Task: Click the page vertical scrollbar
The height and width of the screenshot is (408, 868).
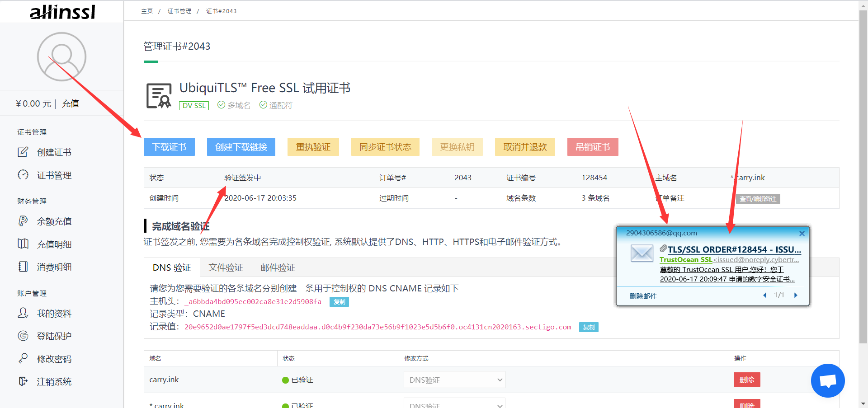Action: point(863,177)
